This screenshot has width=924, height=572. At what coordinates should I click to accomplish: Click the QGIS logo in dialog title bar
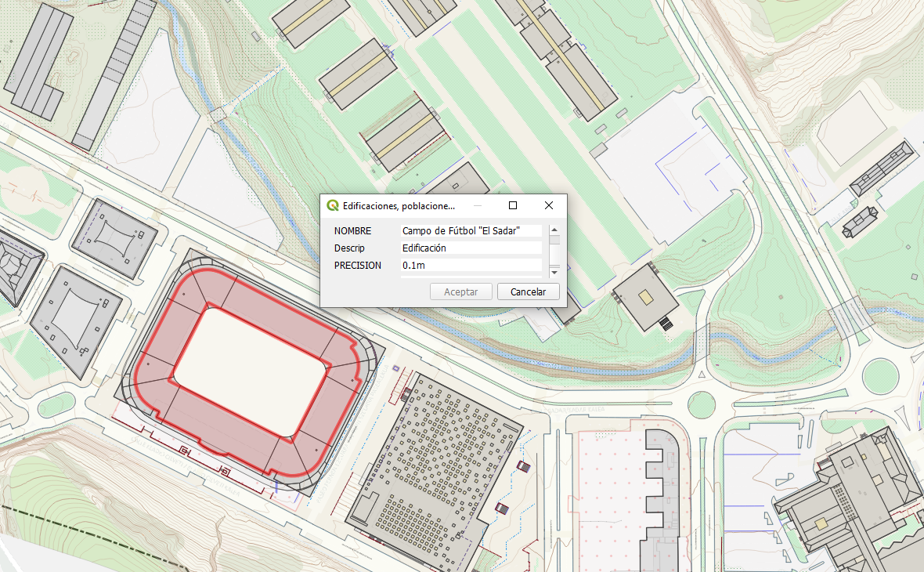[333, 205]
